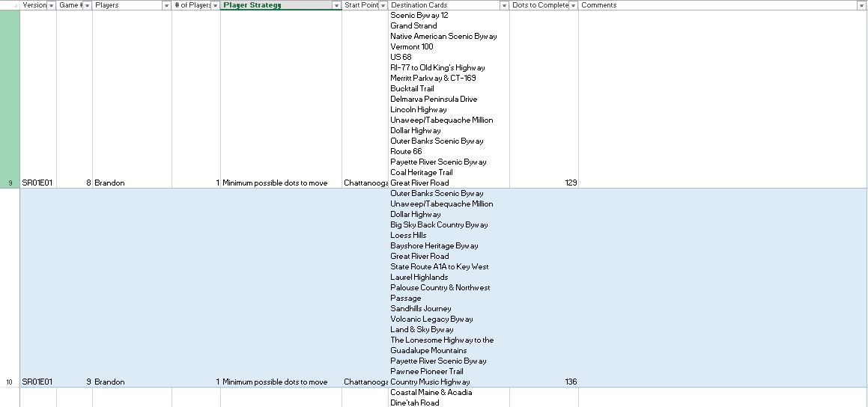
Task: Click the Chattanooga start point in row 9
Action: click(x=365, y=183)
